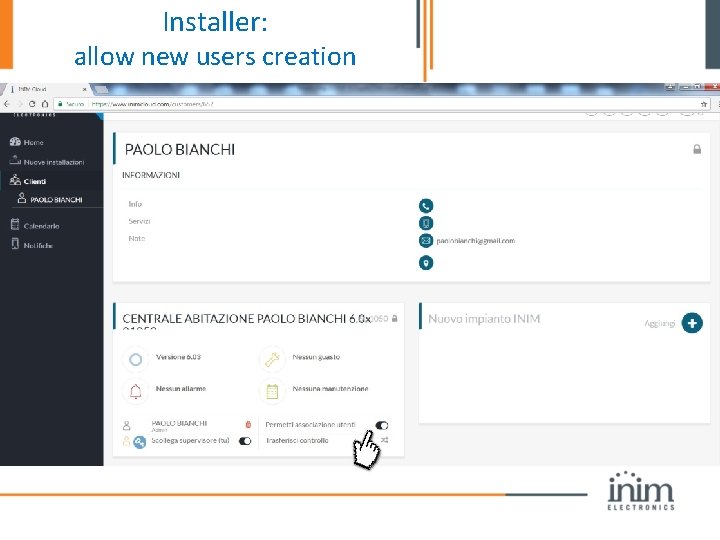Click the Versione 6.03 circle icon
Screen dimensions: 720x540
tap(135, 359)
